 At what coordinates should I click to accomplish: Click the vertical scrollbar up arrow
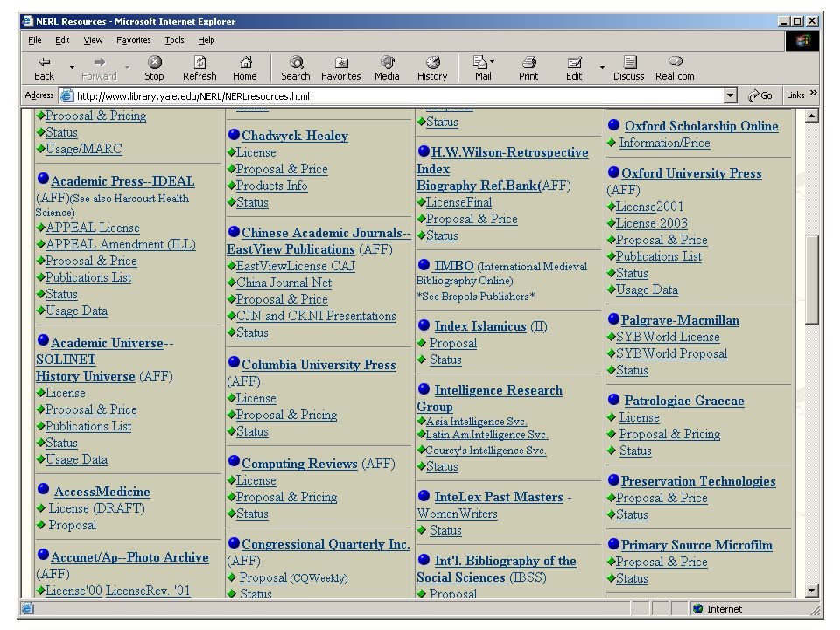[x=812, y=115]
